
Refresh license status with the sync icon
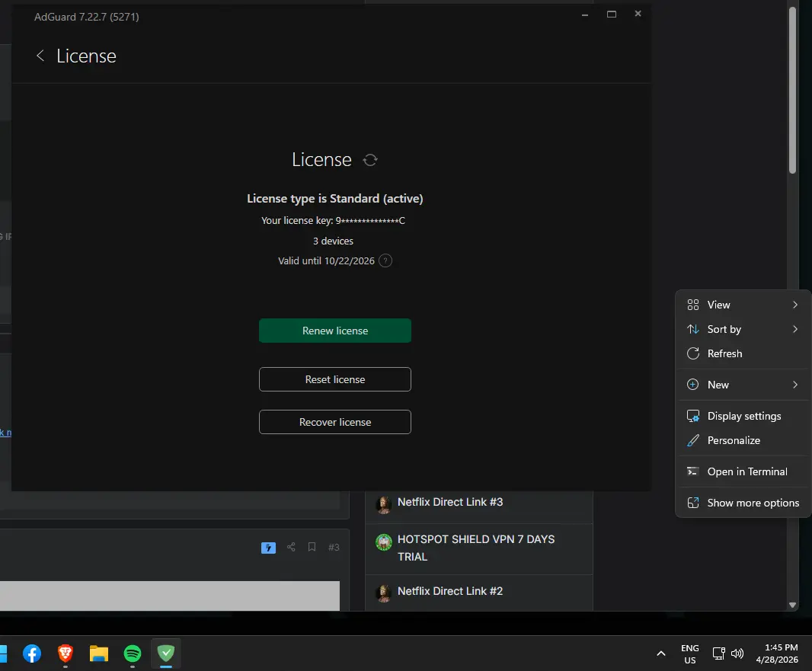[x=369, y=160]
